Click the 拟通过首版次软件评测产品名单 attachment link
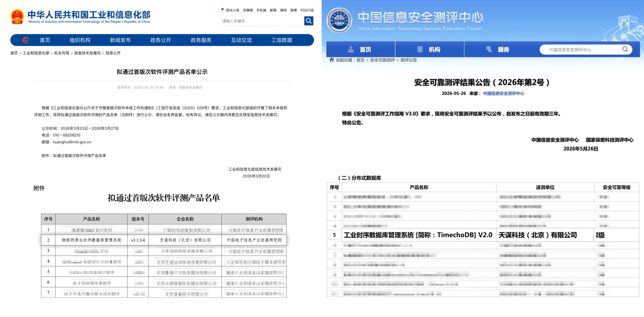The image size is (644, 317). [x=79, y=155]
